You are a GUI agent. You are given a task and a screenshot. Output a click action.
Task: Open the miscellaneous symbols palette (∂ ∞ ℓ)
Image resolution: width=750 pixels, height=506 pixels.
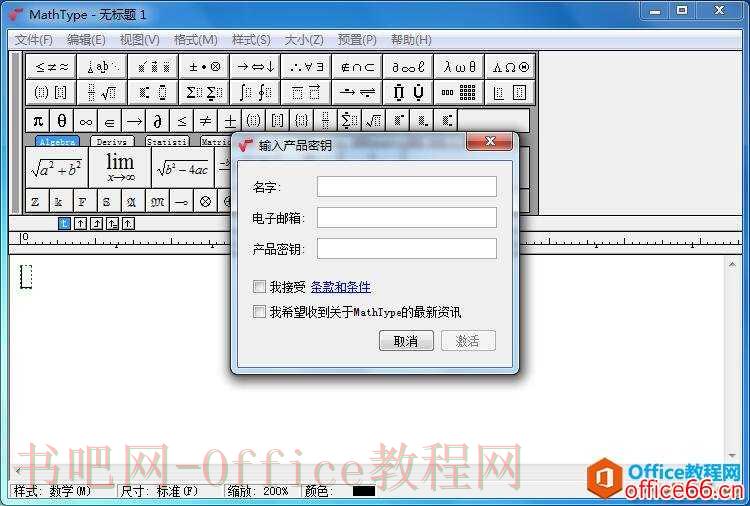click(x=408, y=67)
